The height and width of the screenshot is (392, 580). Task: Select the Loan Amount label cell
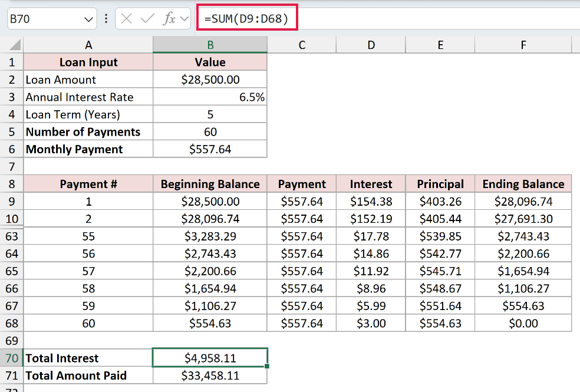pyautogui.click(x=88, y=80)
